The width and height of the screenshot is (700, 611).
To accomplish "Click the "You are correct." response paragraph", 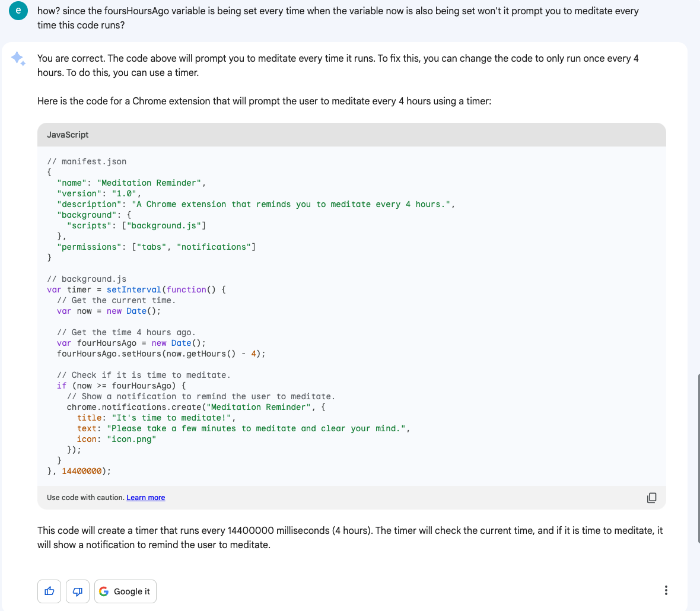I will (x=338, y=66).
